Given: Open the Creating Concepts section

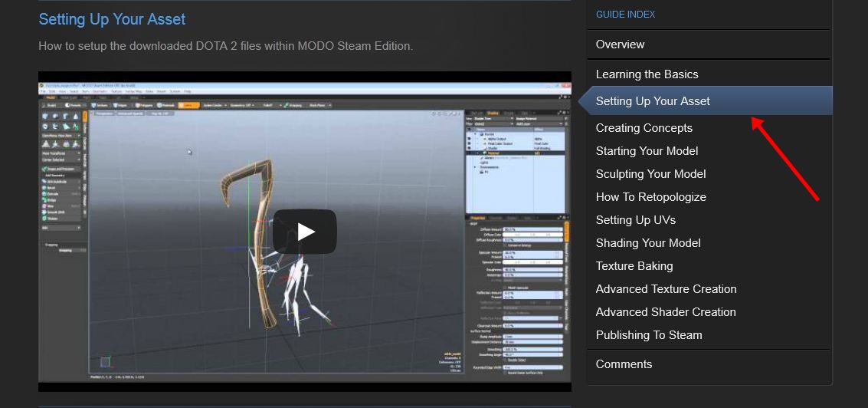Looking at the screenshot, I should pos(644,128).
